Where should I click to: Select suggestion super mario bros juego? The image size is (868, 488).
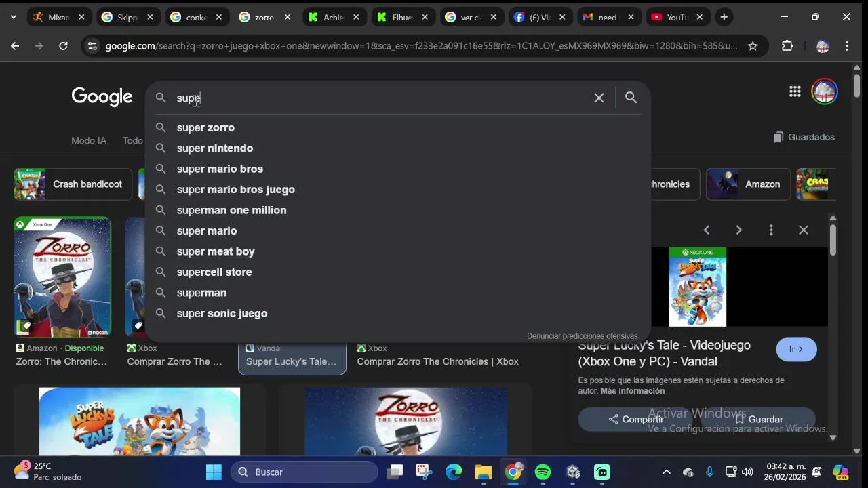[x=397, y=190]
